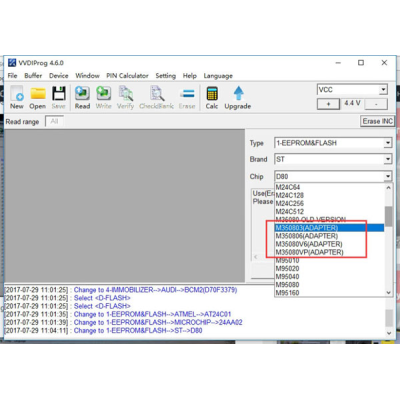The height and width of the screenshot is (400, 400).
Task: Click the log panel scrollbar thumb
Action: [x=389, y=318]
